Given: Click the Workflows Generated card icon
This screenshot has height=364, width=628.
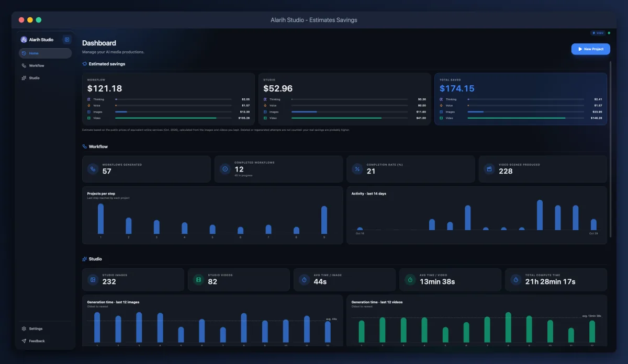Looking at the screenshot, I should 93,169.
